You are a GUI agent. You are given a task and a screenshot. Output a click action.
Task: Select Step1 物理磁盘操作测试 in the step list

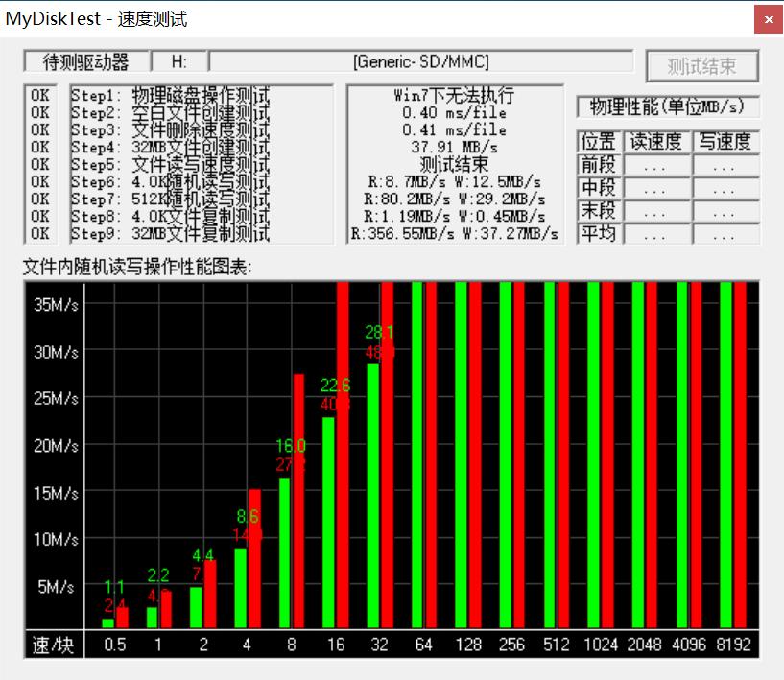170,96
